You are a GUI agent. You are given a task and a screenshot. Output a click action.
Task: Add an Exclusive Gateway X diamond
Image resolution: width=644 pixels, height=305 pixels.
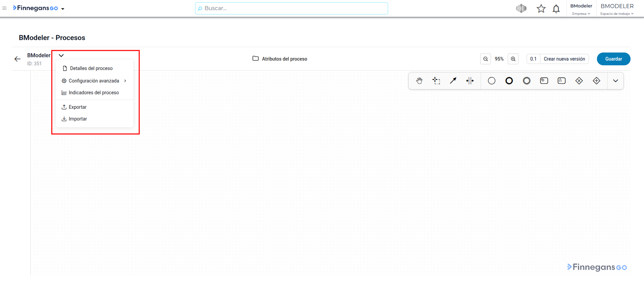[579, 81]
